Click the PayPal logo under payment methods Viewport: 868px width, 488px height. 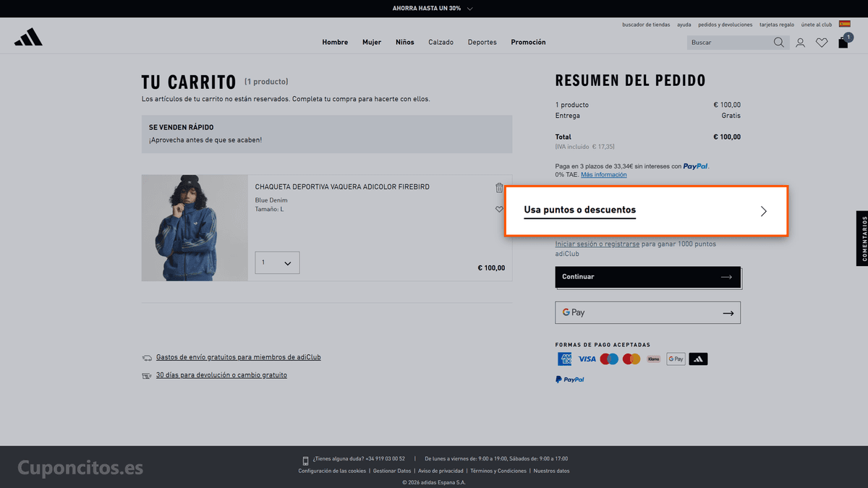[570, 379]
